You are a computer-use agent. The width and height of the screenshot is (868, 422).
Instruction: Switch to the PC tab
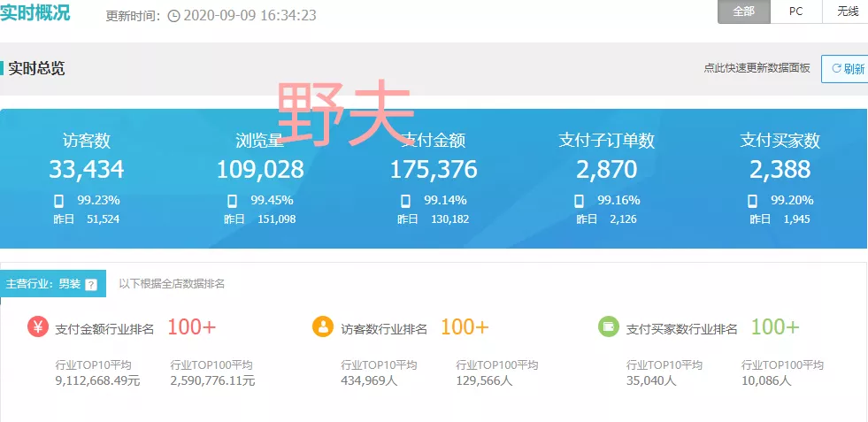point(795,12)
